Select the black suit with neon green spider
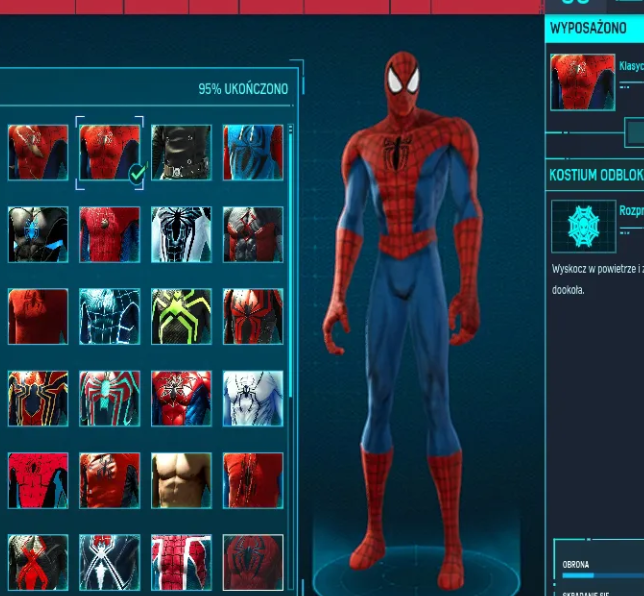The width and height of the screenshot is (644, 596). (x=181, y=316)
